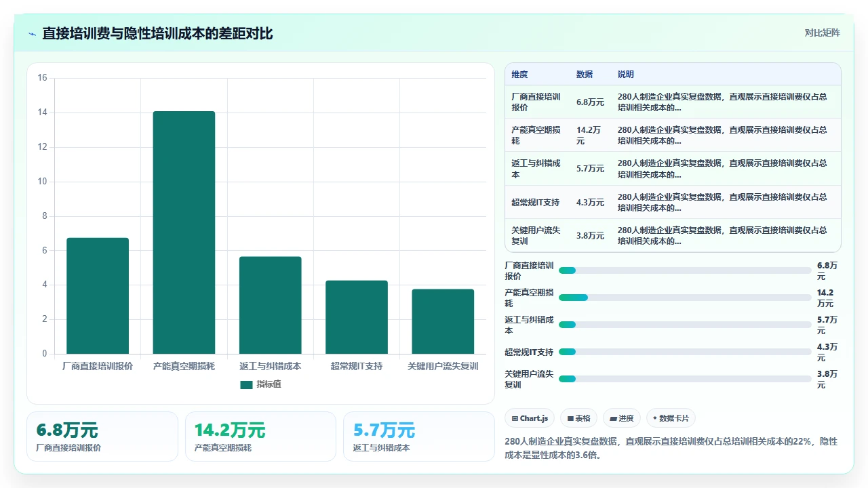Select table cell 返工与纠错成本
This screenshot has height=488, width=868.
[536, 169]
